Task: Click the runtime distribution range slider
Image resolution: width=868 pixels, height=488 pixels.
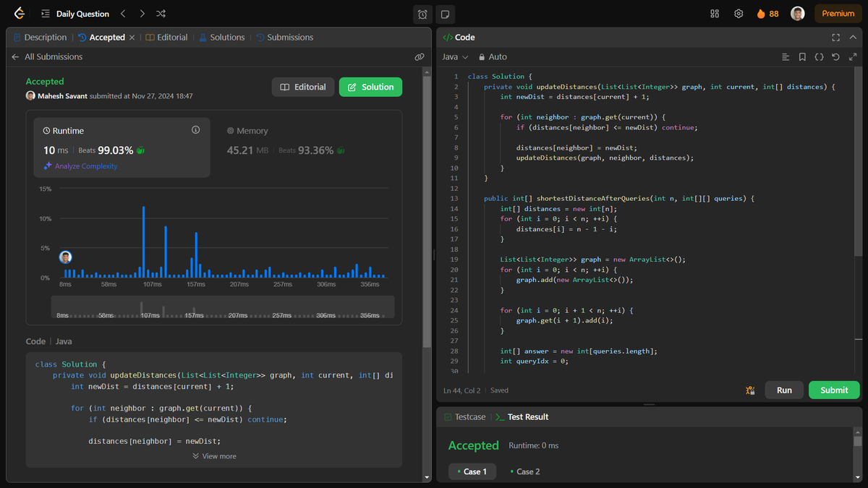Action: tap(223, 307)
